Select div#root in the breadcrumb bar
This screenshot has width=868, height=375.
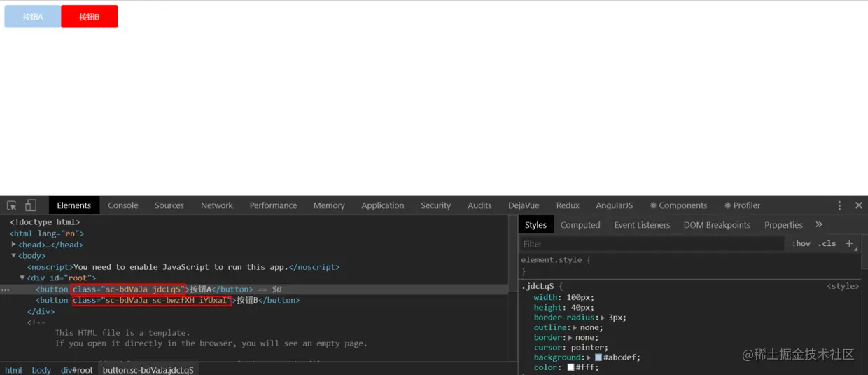[x=77, y=370]
